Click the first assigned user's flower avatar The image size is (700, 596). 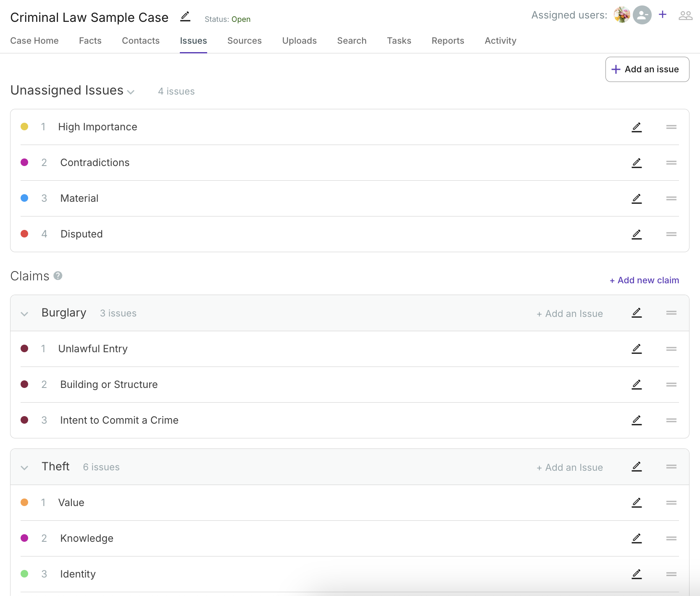tap(621, 15)
